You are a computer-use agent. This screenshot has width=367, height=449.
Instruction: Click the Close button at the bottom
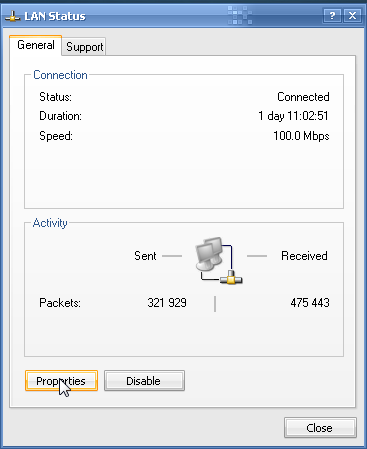(320, 428)
